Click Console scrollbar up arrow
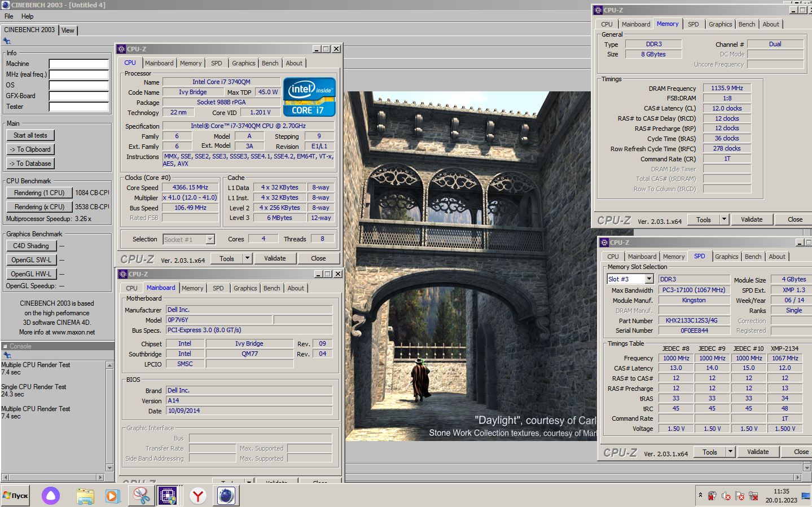Viewport: 812px width, 507px height. pos(109,365)
